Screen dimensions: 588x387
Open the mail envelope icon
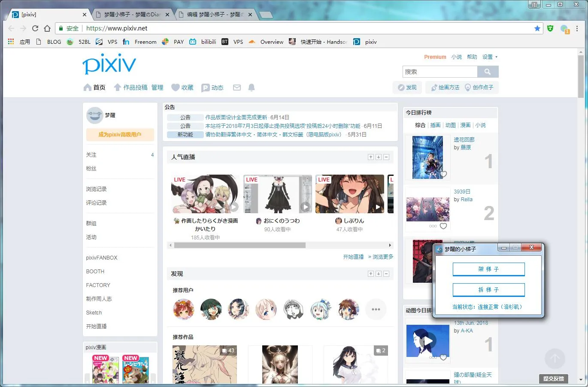click(x=236, y=87)
